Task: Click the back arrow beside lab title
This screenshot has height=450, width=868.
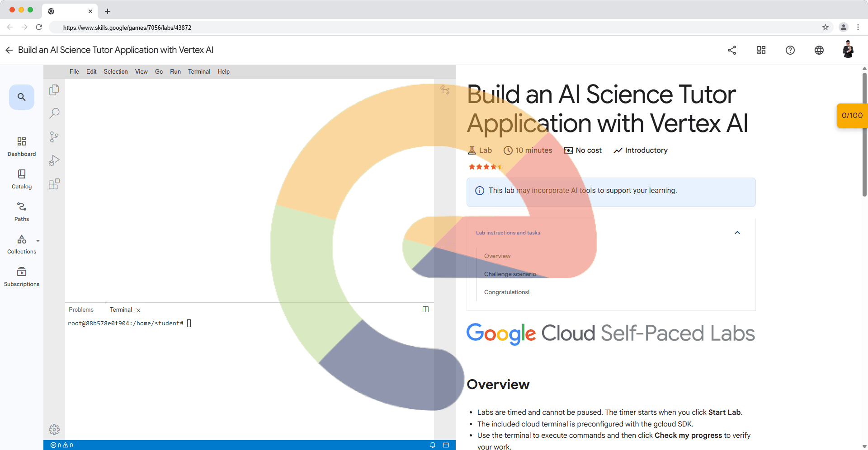Action: [9, 50]
